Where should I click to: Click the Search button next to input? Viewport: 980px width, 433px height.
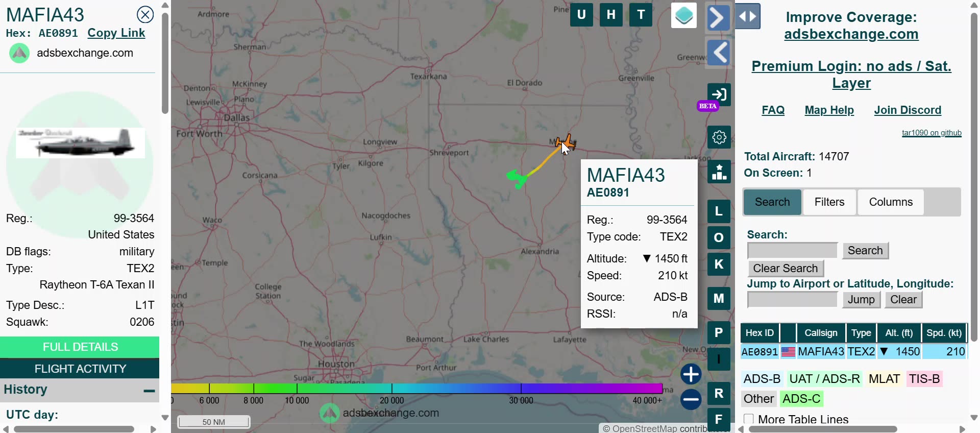coord(865,251)
